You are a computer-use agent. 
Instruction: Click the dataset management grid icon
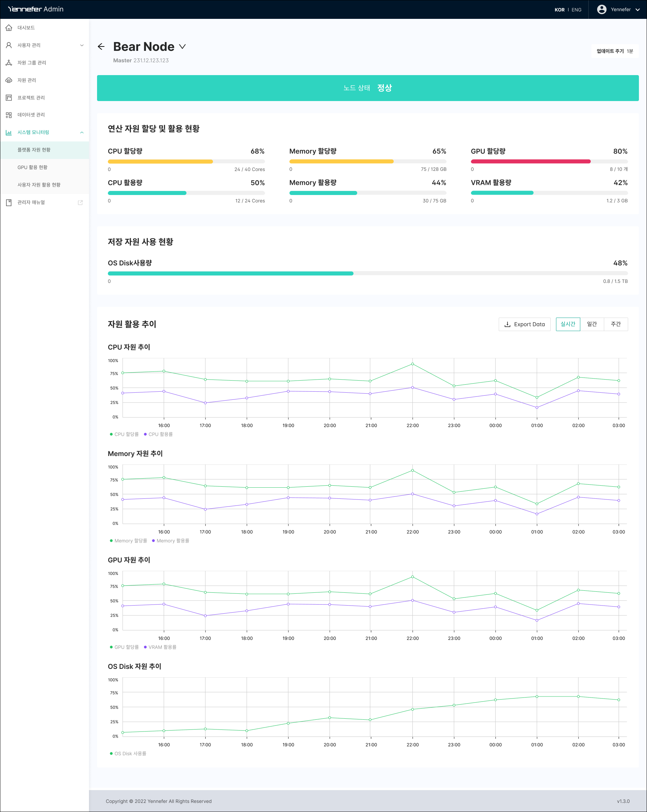click(x=9, y=115)
